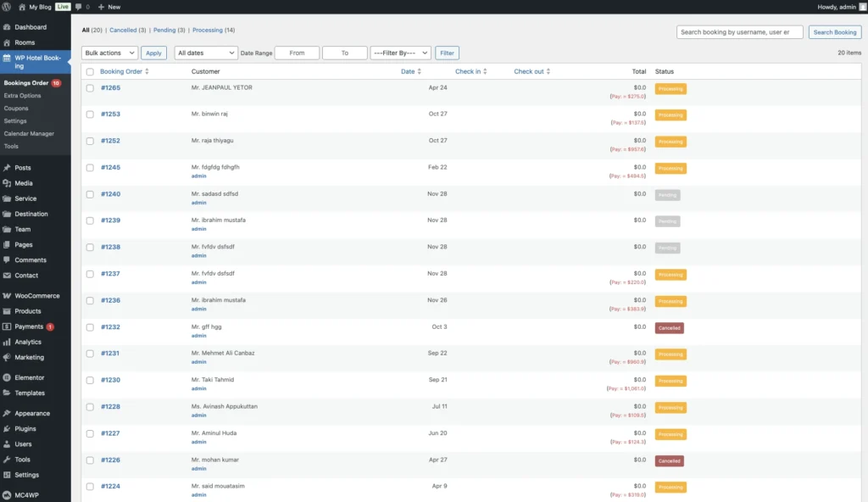This screenshot has width=868, height=502.
Task: Click the Elementor sidebar icon
Action: pos(8,377)
